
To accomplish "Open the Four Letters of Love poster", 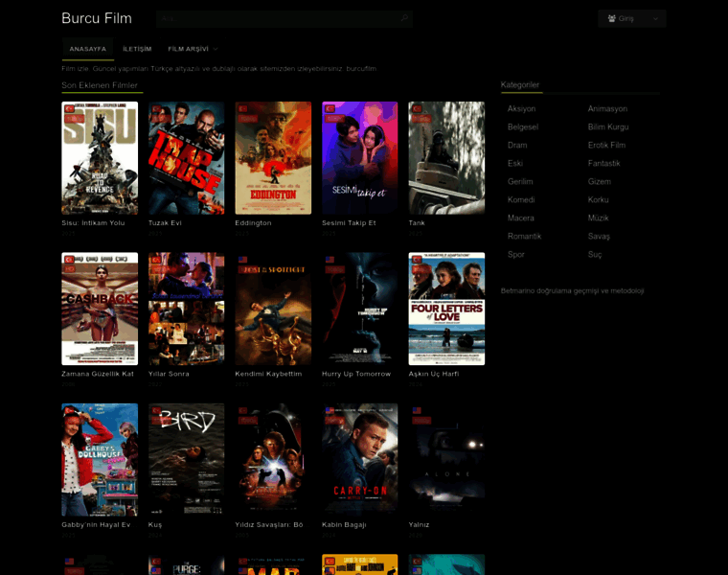I will pyautogui.click(x=446, y=309).
